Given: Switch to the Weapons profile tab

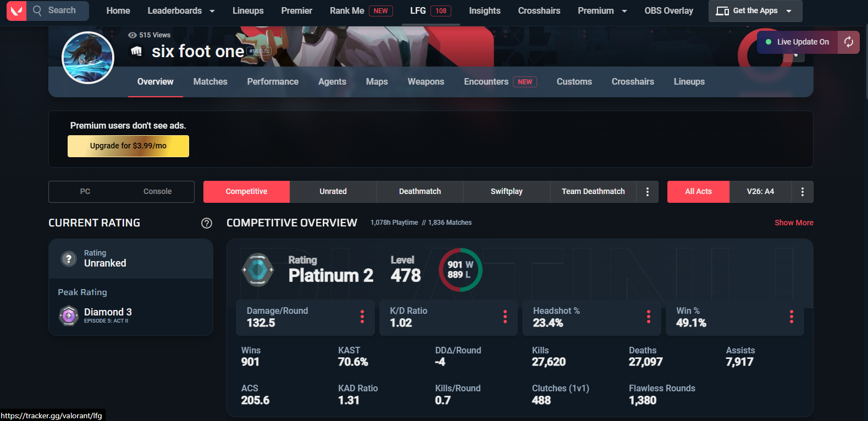Looking at the screenshot, I should tap(426, 82).
